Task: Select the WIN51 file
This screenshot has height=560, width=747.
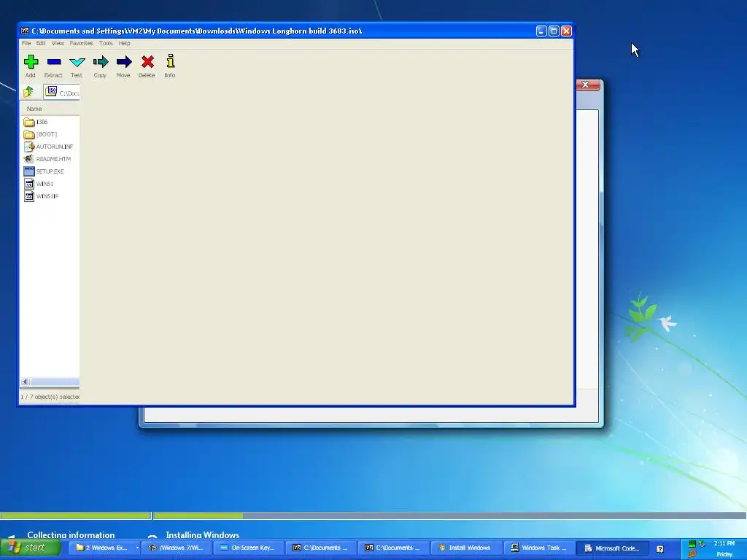Action: point(39,184)
